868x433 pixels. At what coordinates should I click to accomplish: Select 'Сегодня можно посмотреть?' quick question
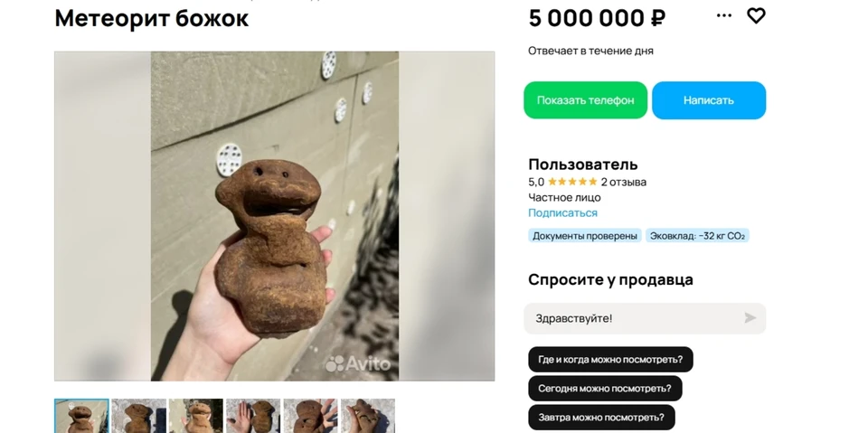pos(605,388)
